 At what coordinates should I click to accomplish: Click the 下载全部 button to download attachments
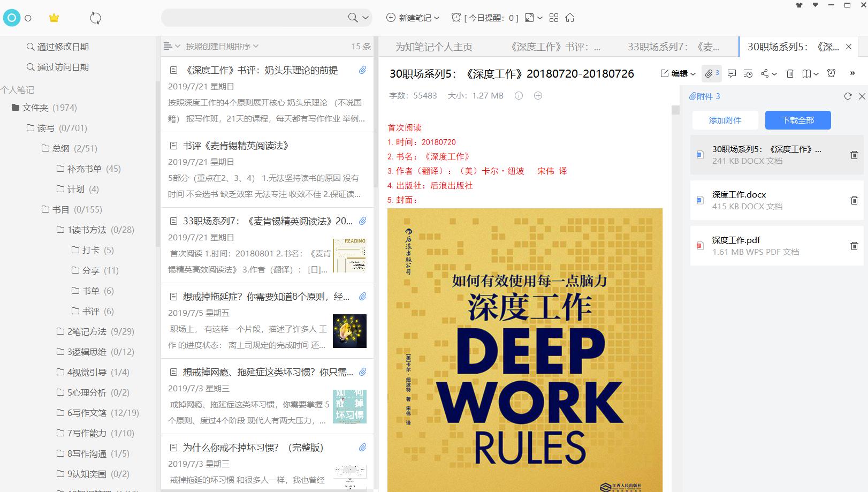click(x=798, y=120)
